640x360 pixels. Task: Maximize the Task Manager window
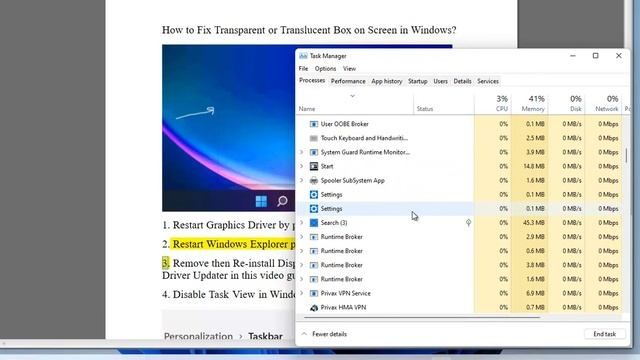(x=596, y=56)
